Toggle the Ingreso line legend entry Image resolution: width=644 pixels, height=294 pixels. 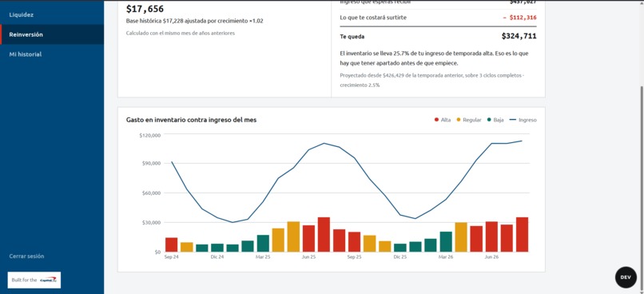(x=523, y=120)
